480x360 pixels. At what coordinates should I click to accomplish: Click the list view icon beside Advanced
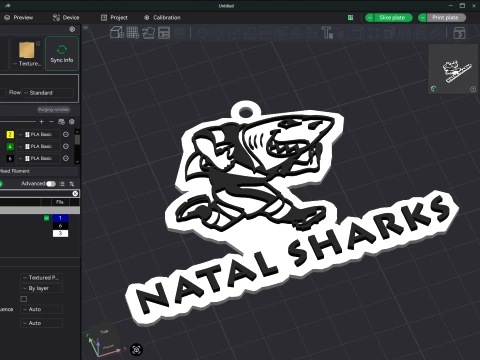[x=62, y=184]
